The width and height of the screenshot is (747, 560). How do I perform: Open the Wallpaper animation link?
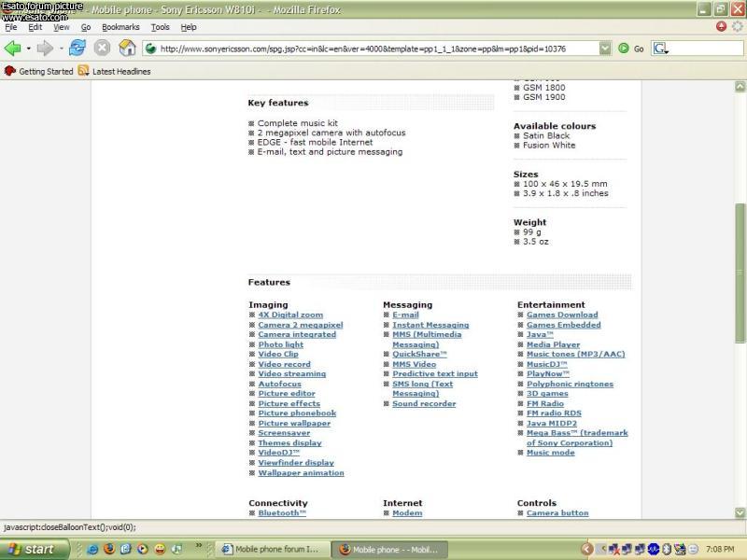301,473
